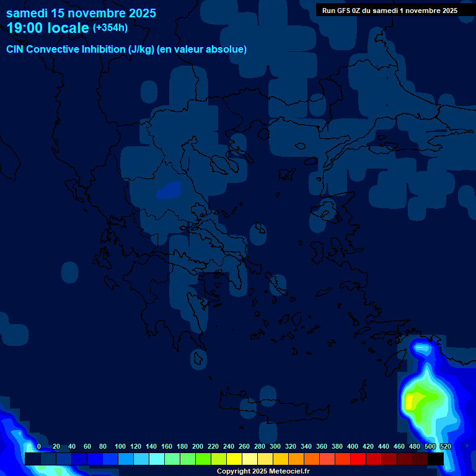
Task: Select the cyan 140 J/kg legend swatch
Action: [157, 459]
